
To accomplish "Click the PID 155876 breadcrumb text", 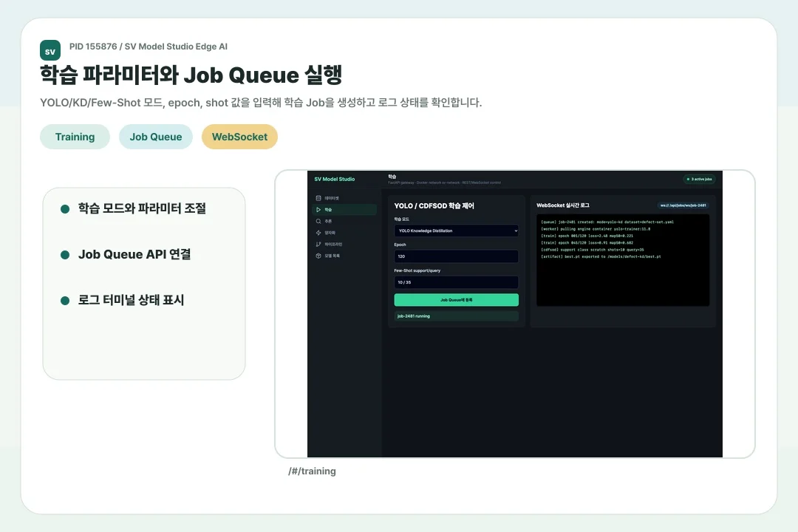I will point(149,47).
